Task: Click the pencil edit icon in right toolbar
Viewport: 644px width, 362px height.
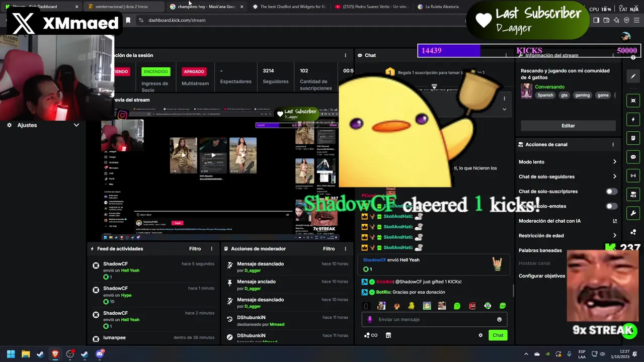Action: (633, 76)
